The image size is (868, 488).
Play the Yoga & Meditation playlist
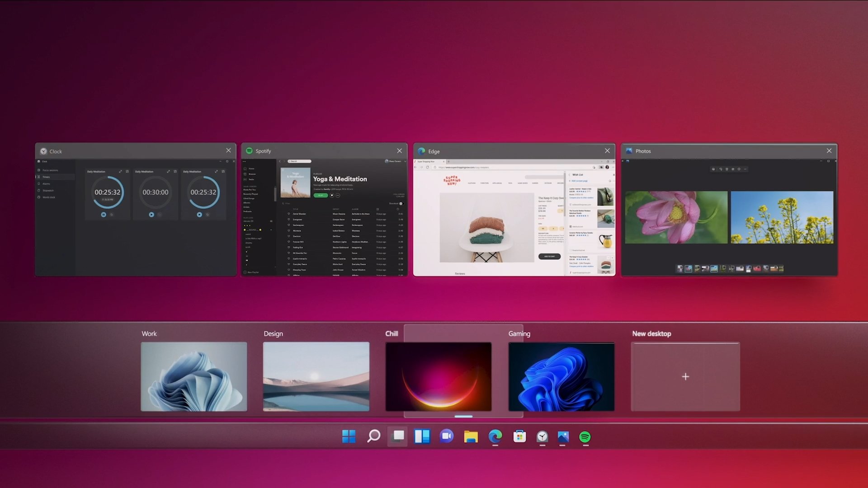click(x=321, y=195)
